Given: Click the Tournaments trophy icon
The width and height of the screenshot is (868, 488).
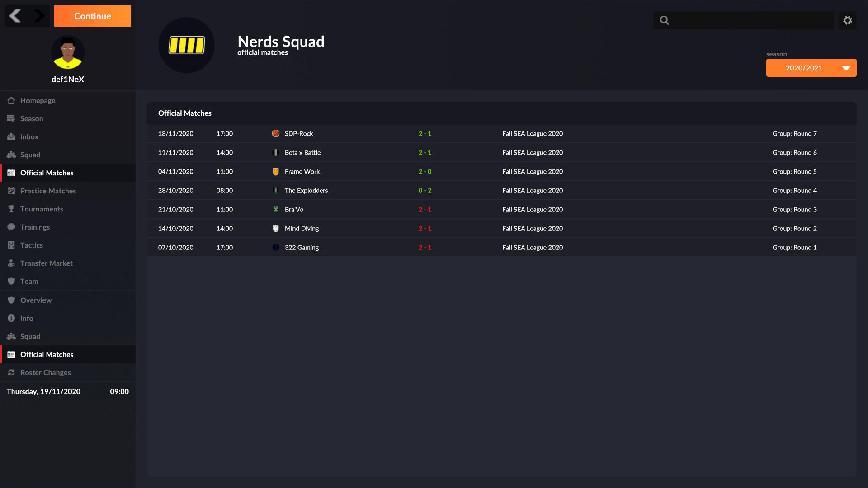Looking at the screenshot, I should pos(11,209).
